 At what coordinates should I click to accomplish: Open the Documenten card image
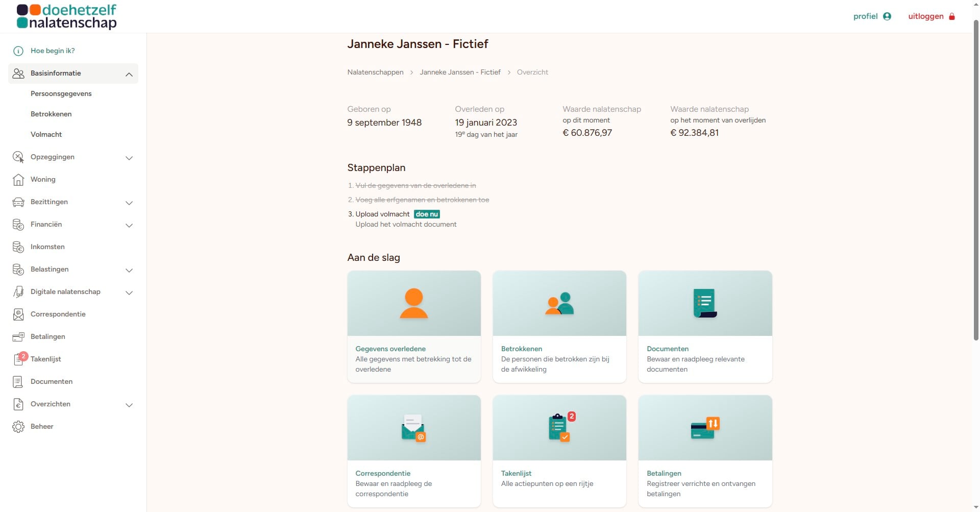[x=705, y=303]
